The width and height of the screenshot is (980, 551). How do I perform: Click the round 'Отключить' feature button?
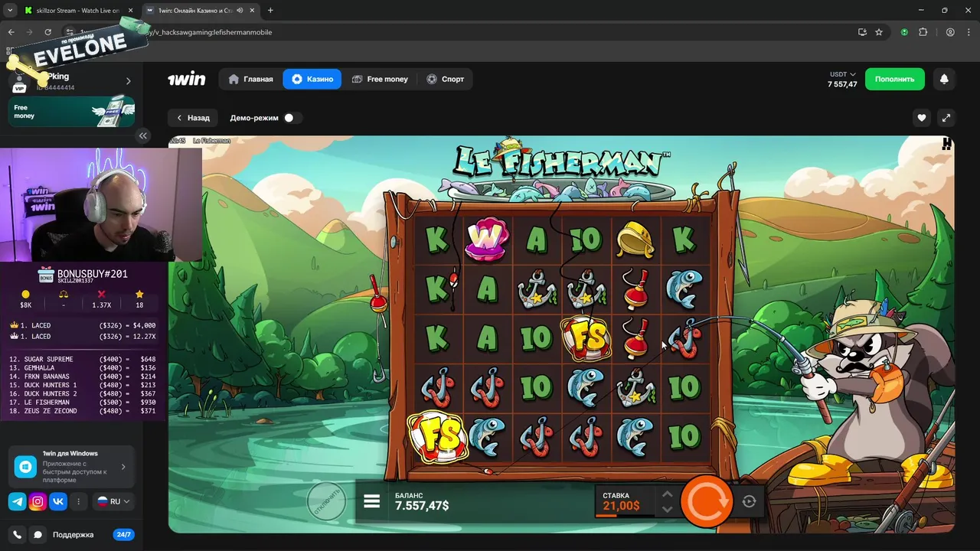pos(326,502)
